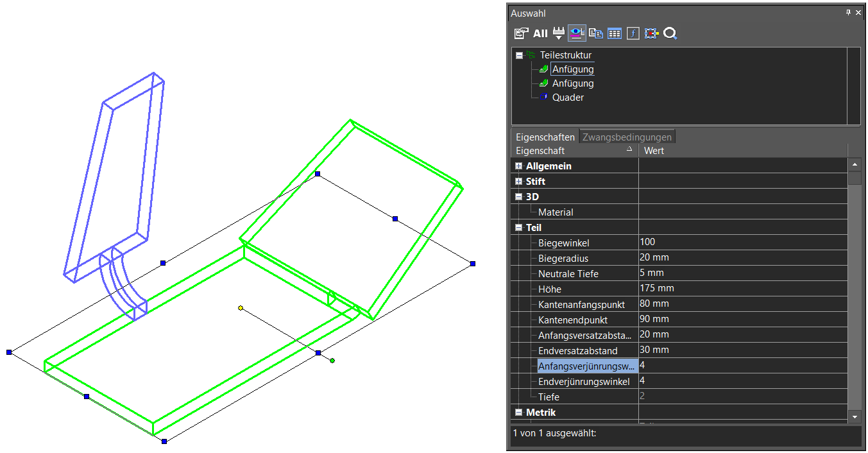Screen dimensions: 868x453
Task: Select the highlighted first Anfügung tree item
Action: (x=573, y=69)
